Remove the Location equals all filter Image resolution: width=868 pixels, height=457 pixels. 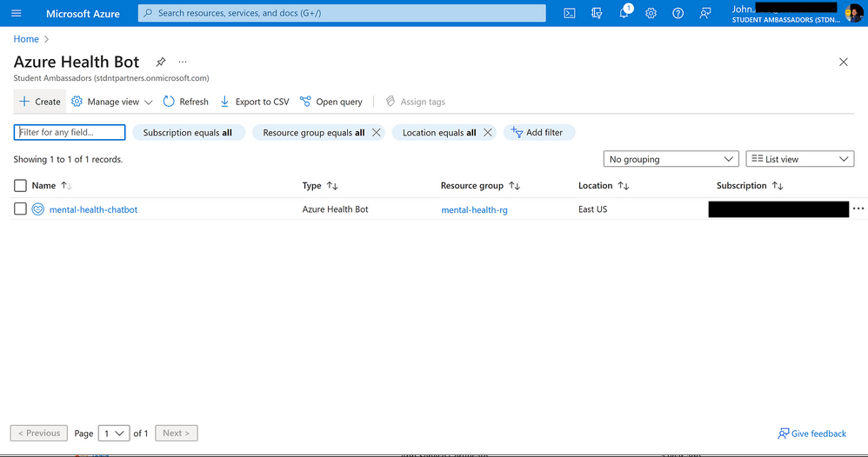click(x=488, y=132)
